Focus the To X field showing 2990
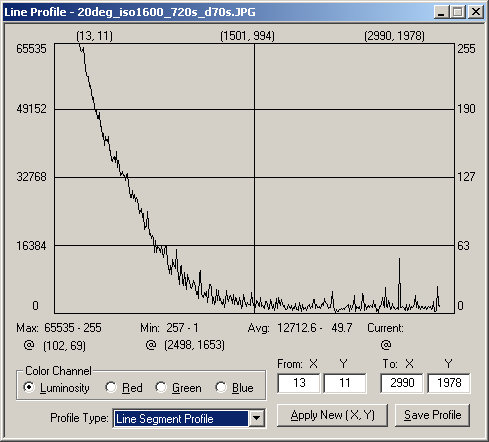This screenshot has height=442, width=489. coord(402,383)
